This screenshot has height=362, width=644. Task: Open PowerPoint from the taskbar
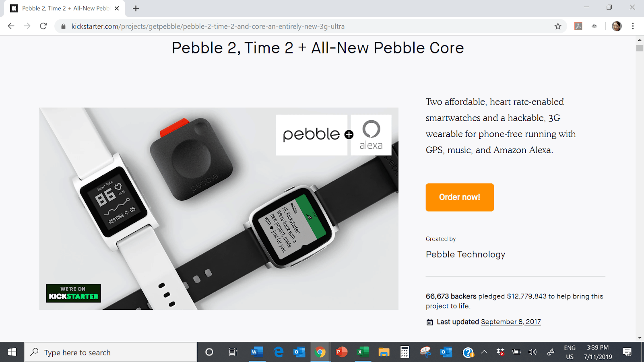341,352
